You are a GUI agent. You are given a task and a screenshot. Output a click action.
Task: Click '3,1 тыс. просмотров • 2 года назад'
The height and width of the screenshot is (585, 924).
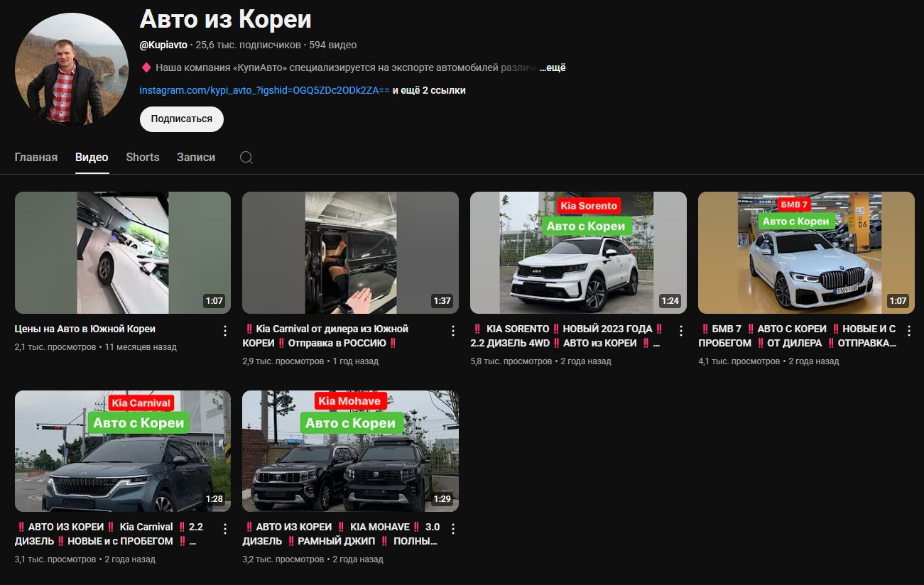tap(85, 559)
